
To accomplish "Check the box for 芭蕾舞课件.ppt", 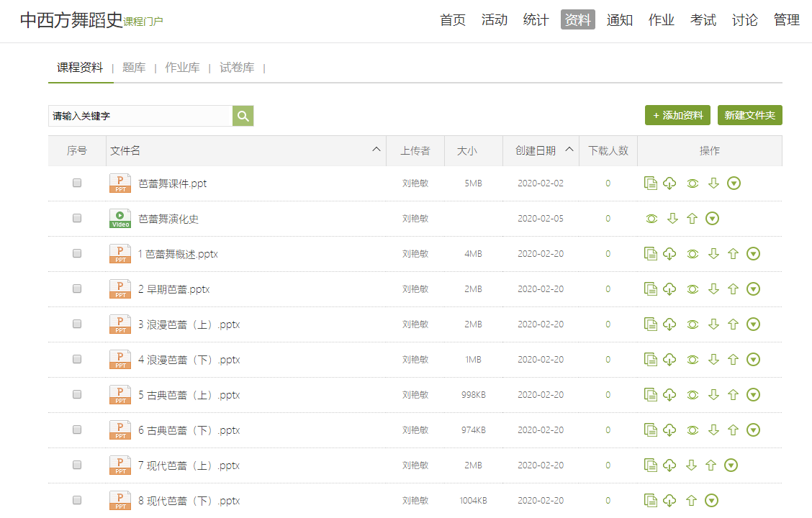I will 77,183.
